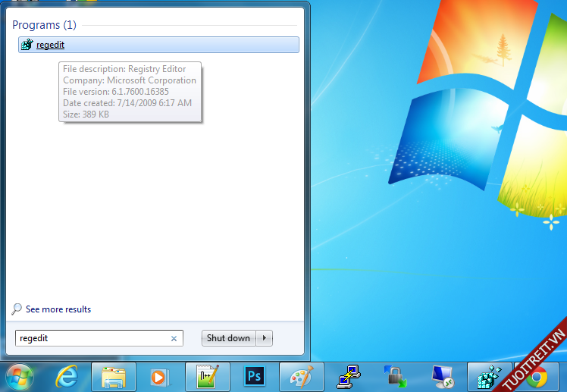This screenshot has height=392, width=567.
Task: Open Notepad++ from the taskbar
Action: (x=207, y=376)
